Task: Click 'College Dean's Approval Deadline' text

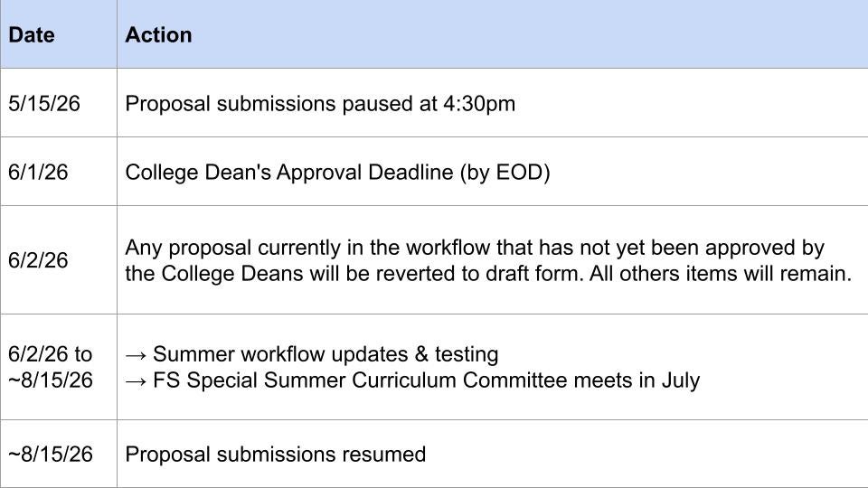Action: click(x=289, y=172)
